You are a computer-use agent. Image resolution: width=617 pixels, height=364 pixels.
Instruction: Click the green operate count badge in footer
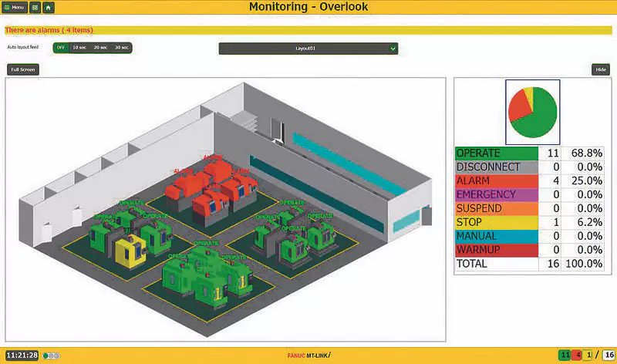(565, 356)
